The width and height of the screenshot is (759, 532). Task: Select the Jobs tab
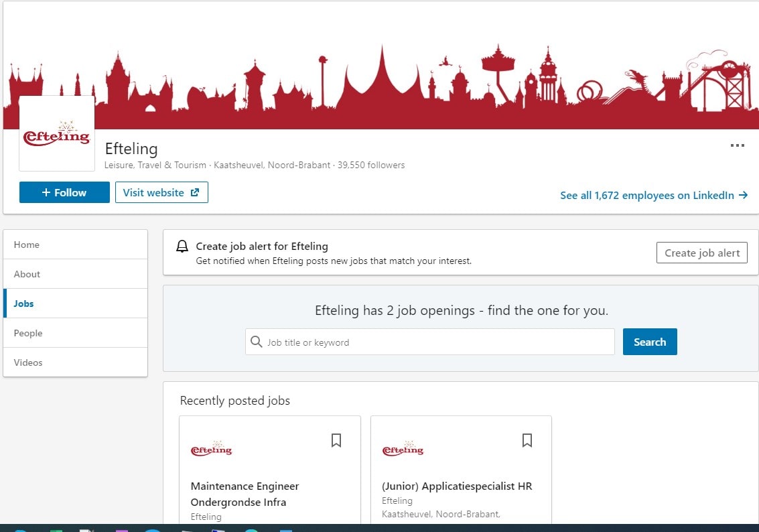(x=76, y=304)
